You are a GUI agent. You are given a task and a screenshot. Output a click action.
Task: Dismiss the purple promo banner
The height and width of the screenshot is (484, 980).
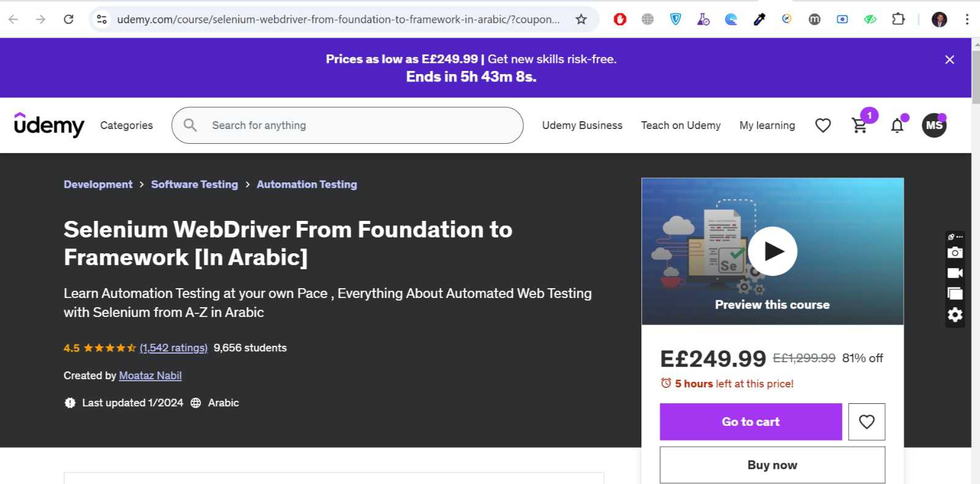pos(949,59)
